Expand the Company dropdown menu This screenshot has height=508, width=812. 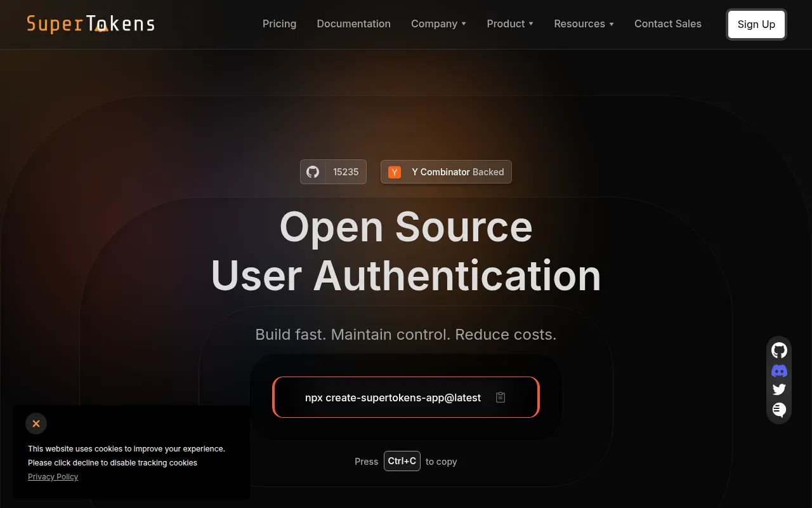(438, 23)
